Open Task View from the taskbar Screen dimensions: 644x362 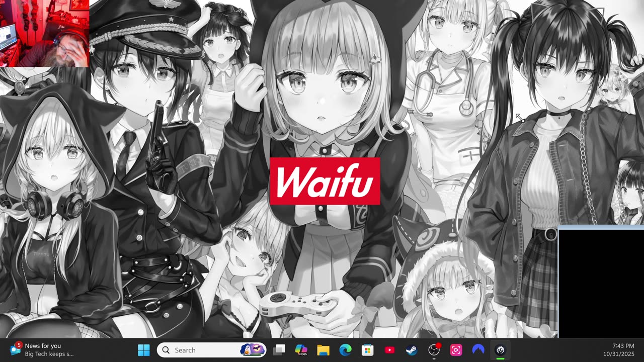coord(279,350)
